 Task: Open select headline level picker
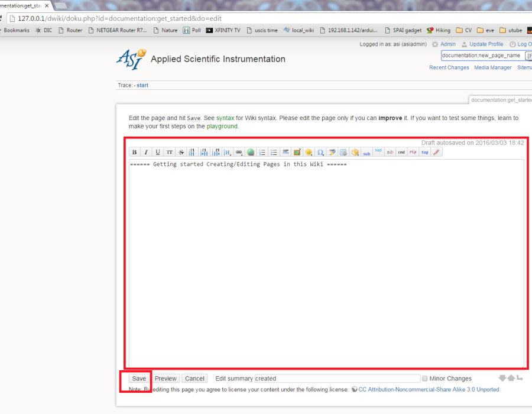(x=228, y=153)
